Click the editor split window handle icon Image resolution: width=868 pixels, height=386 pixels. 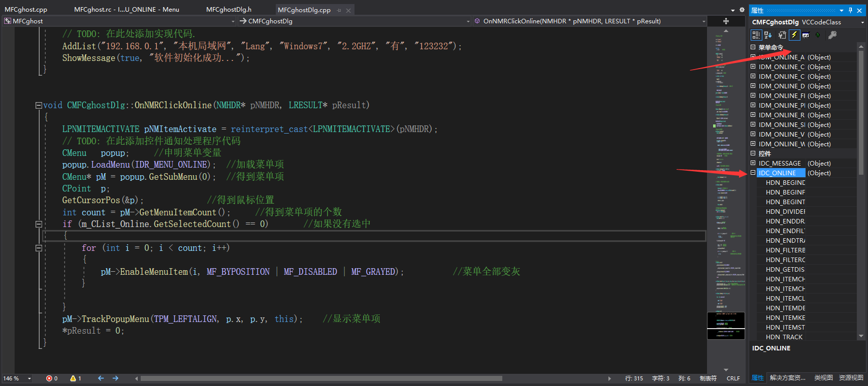726,21
